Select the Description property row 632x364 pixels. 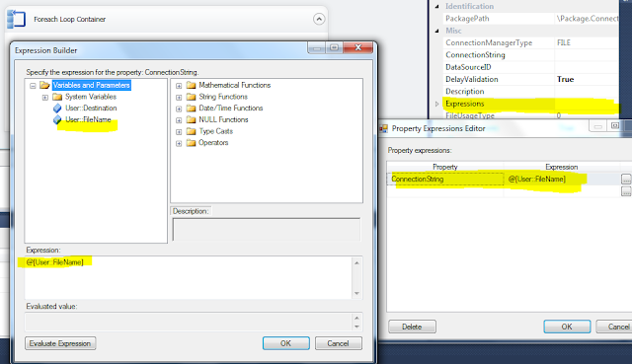[531, 92]
